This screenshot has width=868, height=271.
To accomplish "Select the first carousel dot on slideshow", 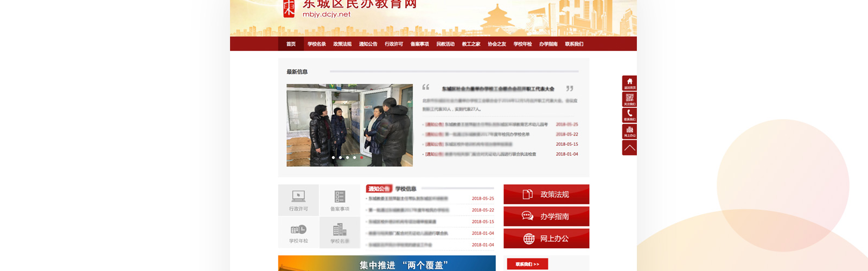I will (333, 158).
